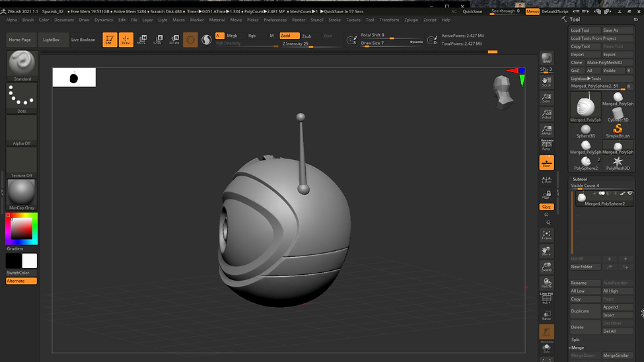644x362 pixels.
Task: Open the Texture Off selector
Action: click(22, 163)
